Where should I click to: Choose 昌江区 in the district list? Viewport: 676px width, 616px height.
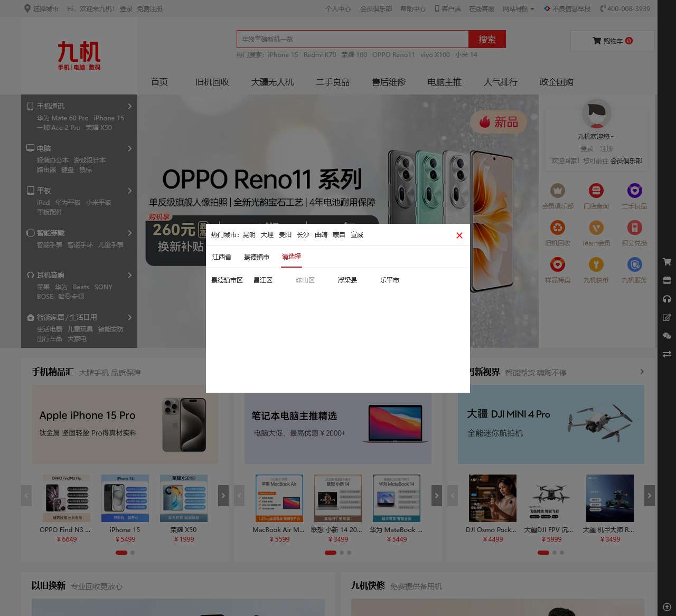tap(263, 280)
